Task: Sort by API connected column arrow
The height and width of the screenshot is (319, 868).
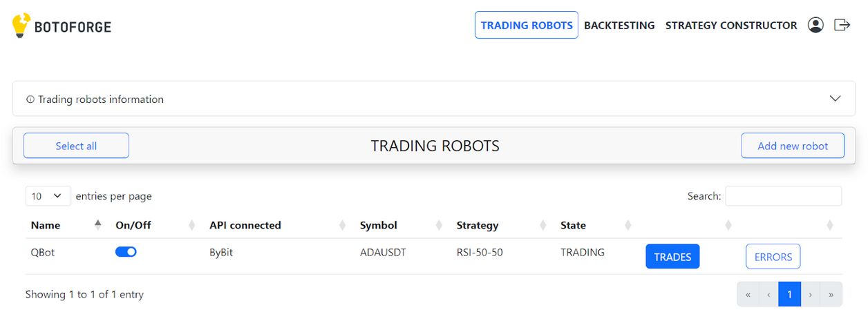Action: click(x=342, y=225)
